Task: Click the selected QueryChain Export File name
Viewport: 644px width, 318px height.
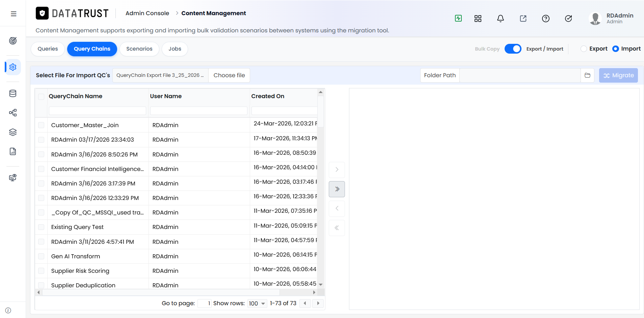Action: pyautogui.click(x=160, y=75)
